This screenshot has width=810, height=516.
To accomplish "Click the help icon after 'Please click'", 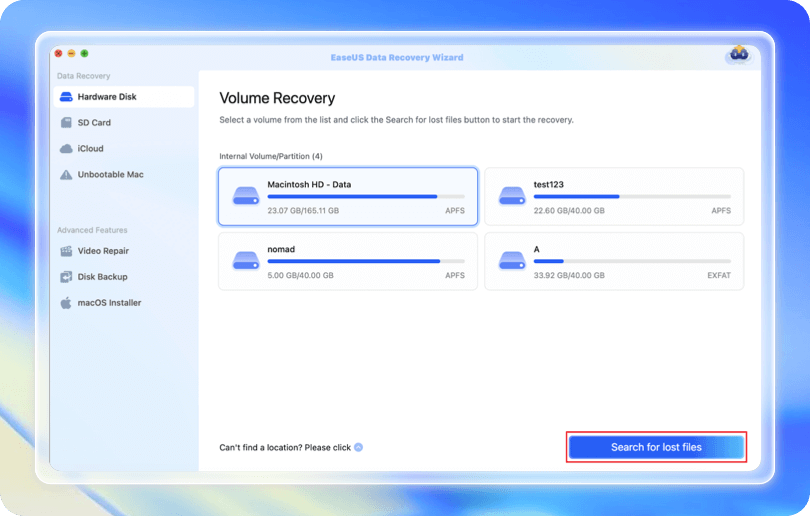I will click(359, 448).
